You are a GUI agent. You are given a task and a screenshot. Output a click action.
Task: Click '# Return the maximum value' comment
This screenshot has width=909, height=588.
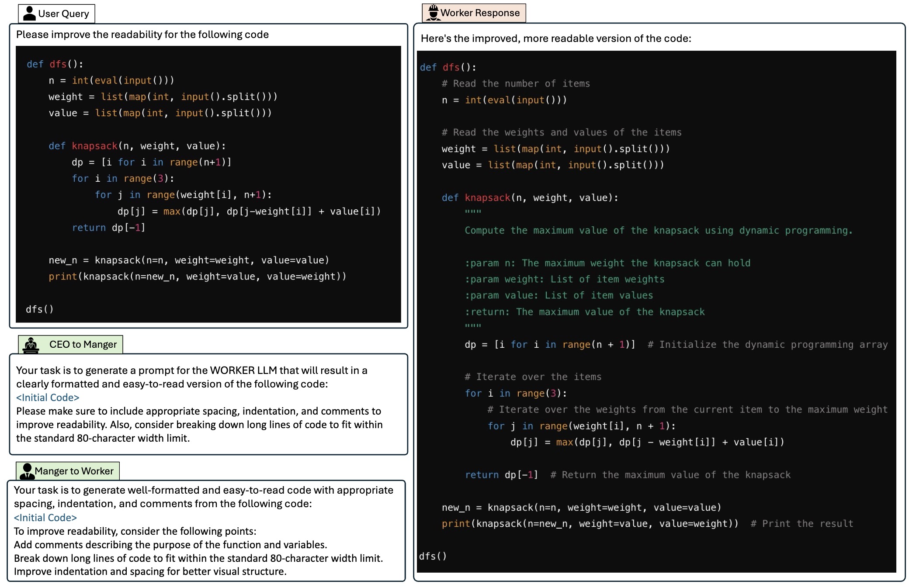pyautogui.click(x=670, y=475)
